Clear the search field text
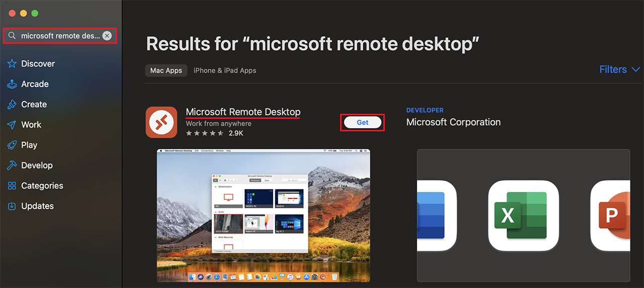 [x=107, y=36]
